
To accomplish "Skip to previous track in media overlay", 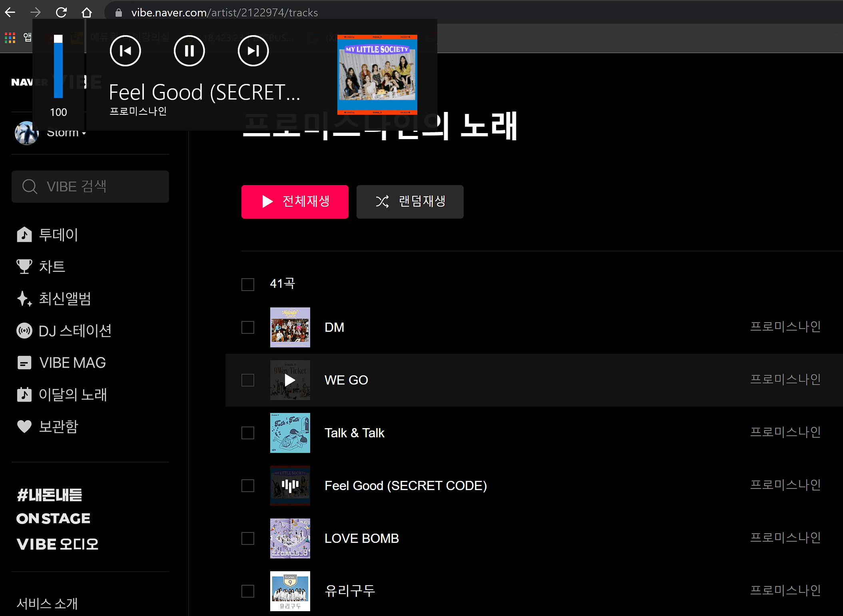I will [125, 51].
